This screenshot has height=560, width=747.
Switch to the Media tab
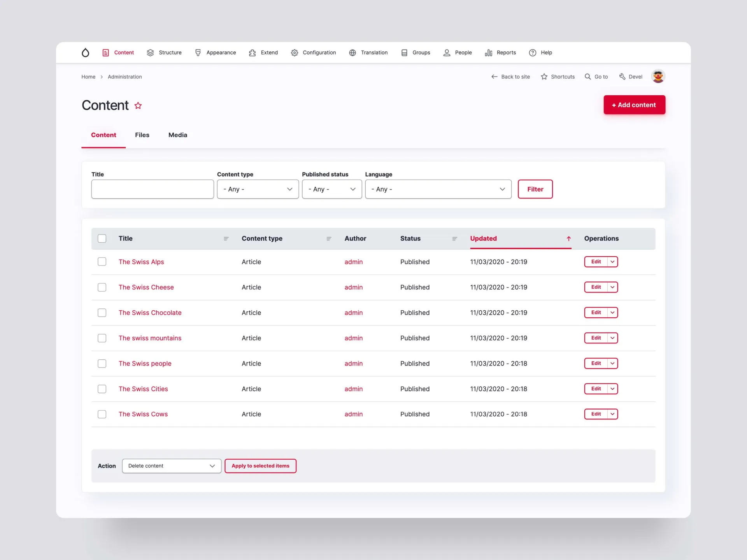(178, 135)
